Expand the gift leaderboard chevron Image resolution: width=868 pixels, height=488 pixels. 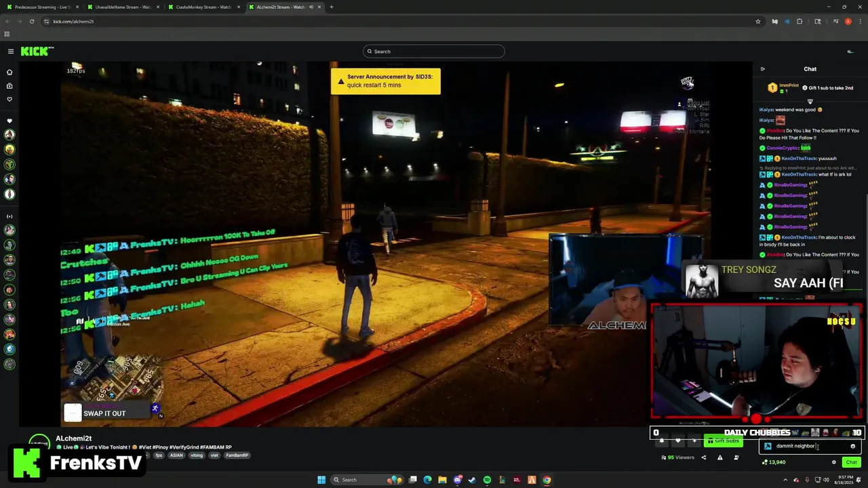[x=810, y=101]
